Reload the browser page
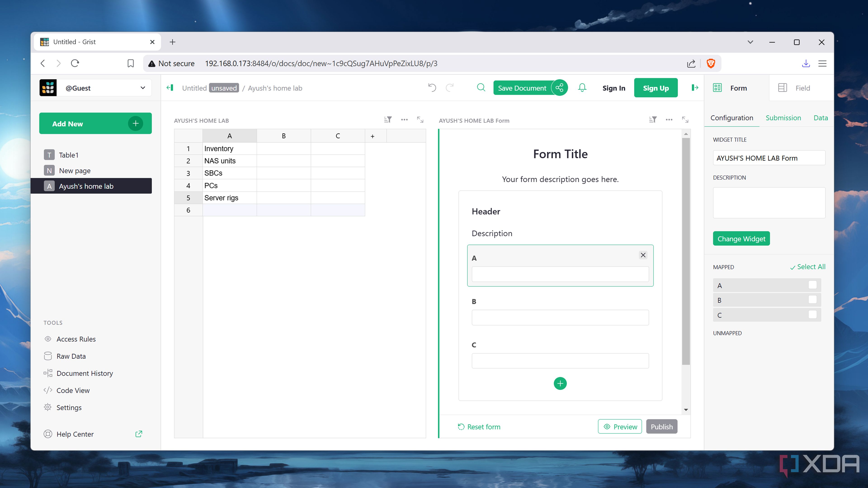The image size is (868, 488). (75, 63)
